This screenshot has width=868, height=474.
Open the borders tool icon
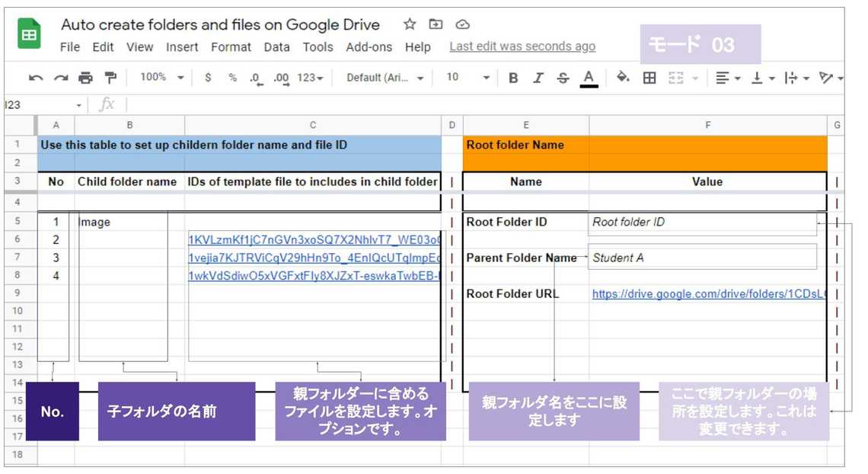tap(649, 78)
